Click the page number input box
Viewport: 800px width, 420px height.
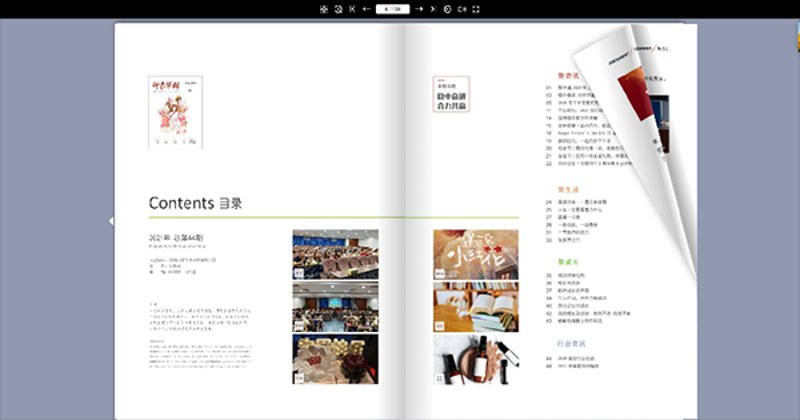[x=392, y=9]
